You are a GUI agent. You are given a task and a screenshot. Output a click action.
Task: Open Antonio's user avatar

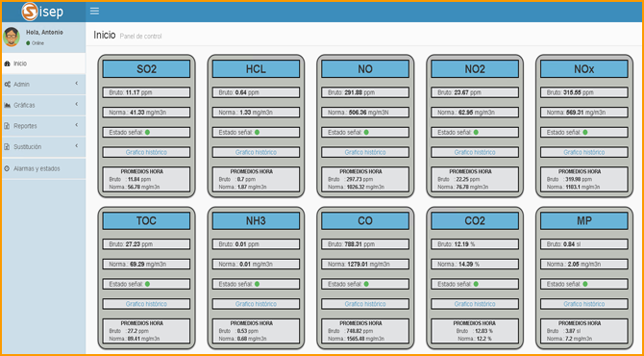click(x=12, y=37)
